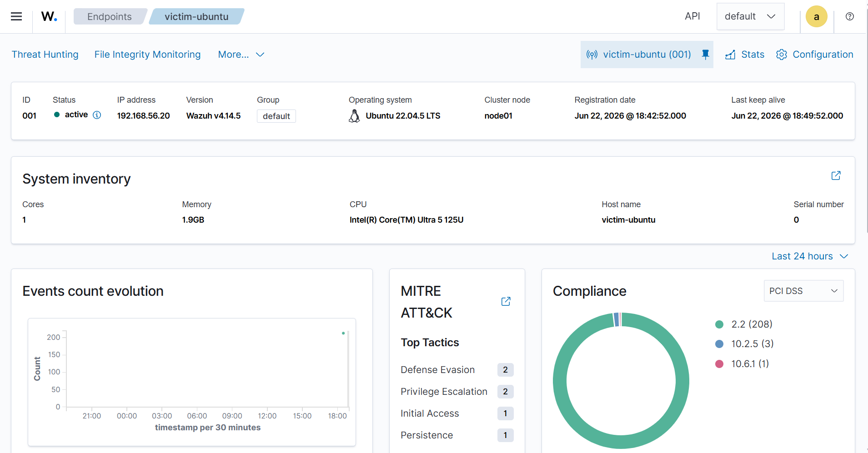This screenshot has height=453, width=868.
Task: Open the help question mark icon
Action: click(x=849, y=17)
